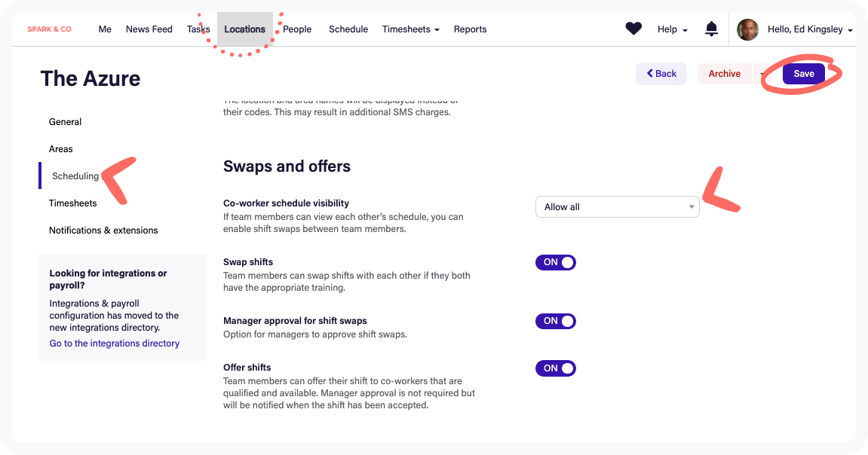Open the Hello, Ed Kingsley user menu

click(x=810, y=29)
